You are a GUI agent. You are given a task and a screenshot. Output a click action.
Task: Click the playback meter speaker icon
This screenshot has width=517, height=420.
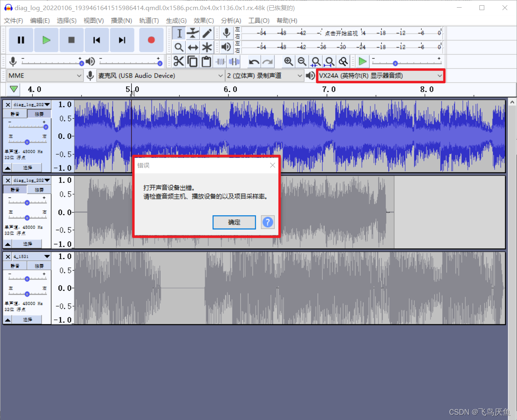[x=227, y=47]
